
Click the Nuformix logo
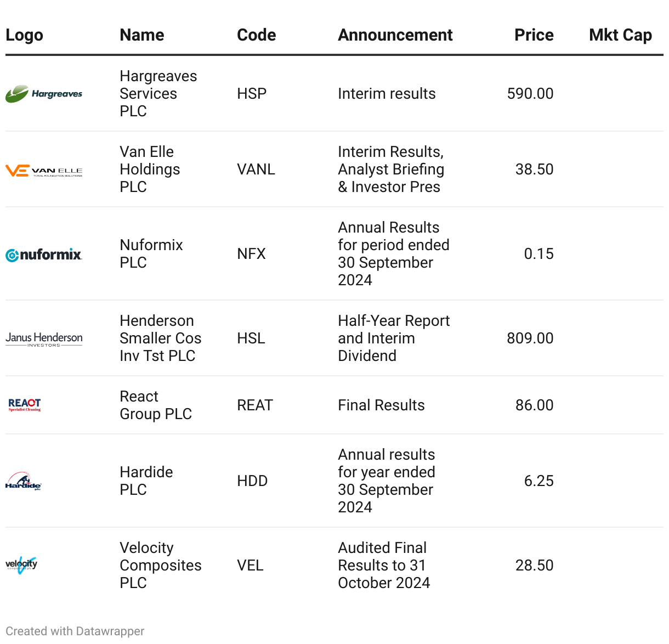(x=44, y=255)
